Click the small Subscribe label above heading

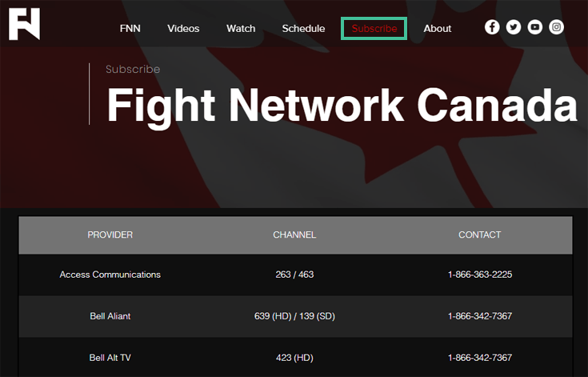coord(133,70)
